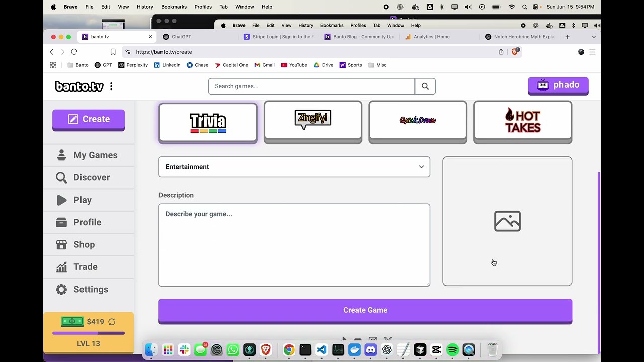Open the LinkedIn bookmark

(167, 65)
